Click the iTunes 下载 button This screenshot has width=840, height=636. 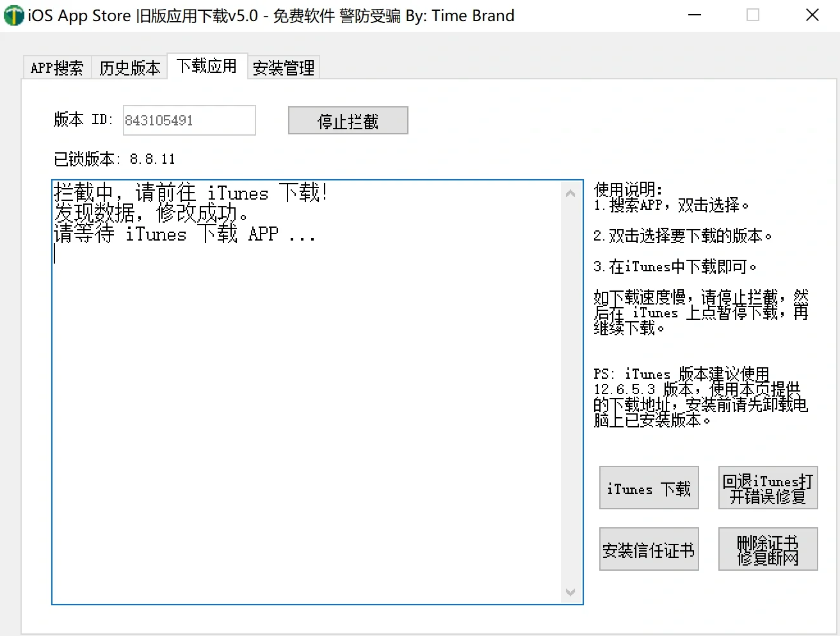click(649, 488)
